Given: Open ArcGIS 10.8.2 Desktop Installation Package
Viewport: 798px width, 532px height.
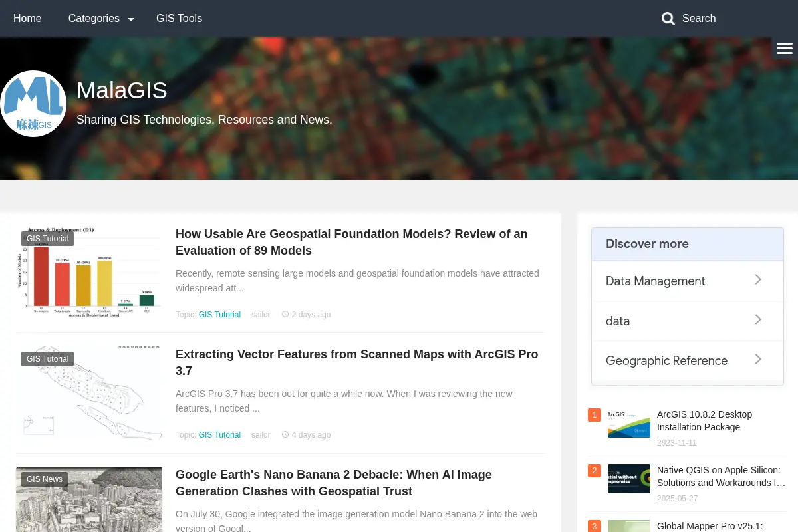Looking at the screenshot, I should coord(704,420).
